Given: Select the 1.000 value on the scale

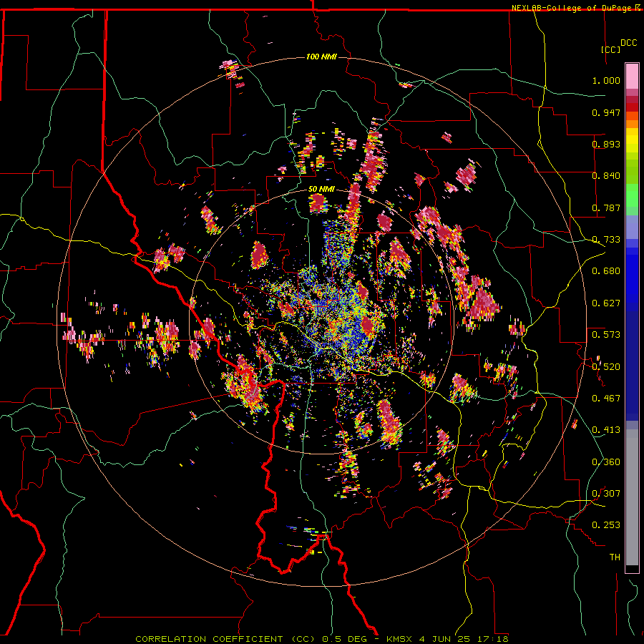Looking at the screenshot, I should 606,80.
